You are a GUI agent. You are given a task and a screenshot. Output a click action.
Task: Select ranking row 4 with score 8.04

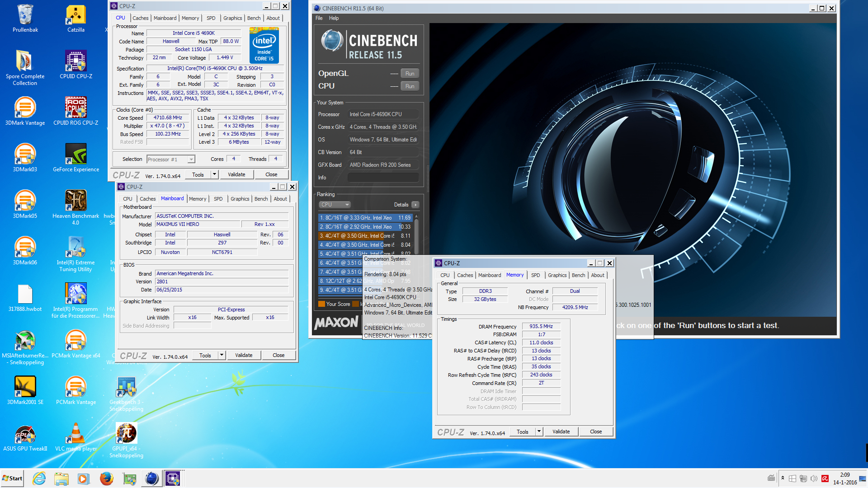(x=365, y=245)
